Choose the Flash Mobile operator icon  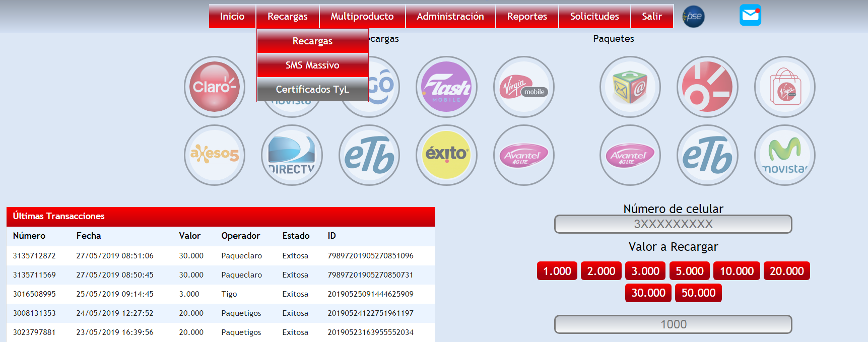446,87
